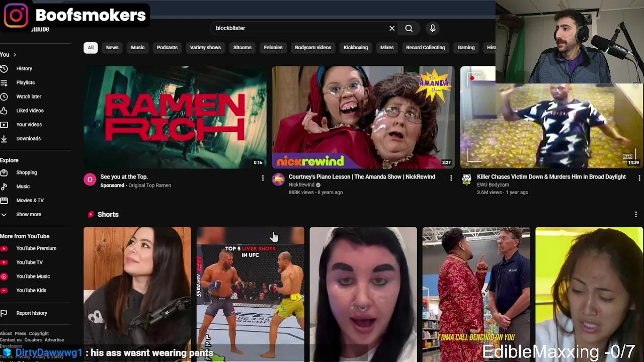Open YouTube TV logo icon
This screenshot has height=362, width=644.
(4, 262)
